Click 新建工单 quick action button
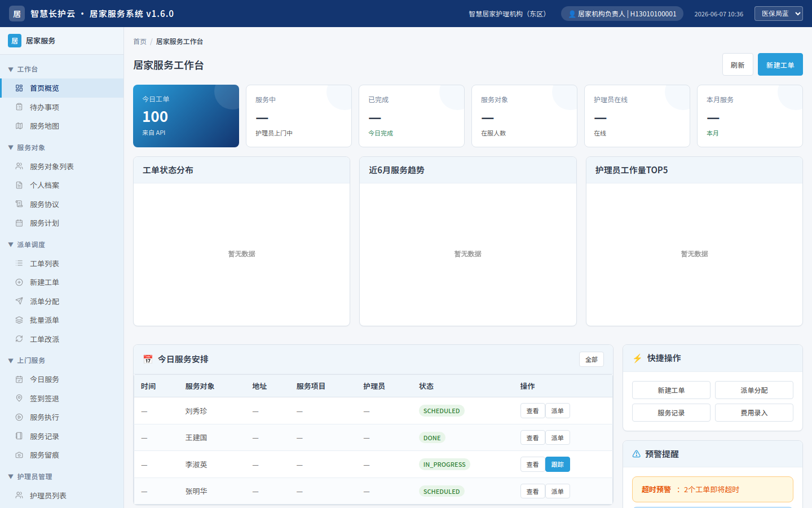 [671, 390]
